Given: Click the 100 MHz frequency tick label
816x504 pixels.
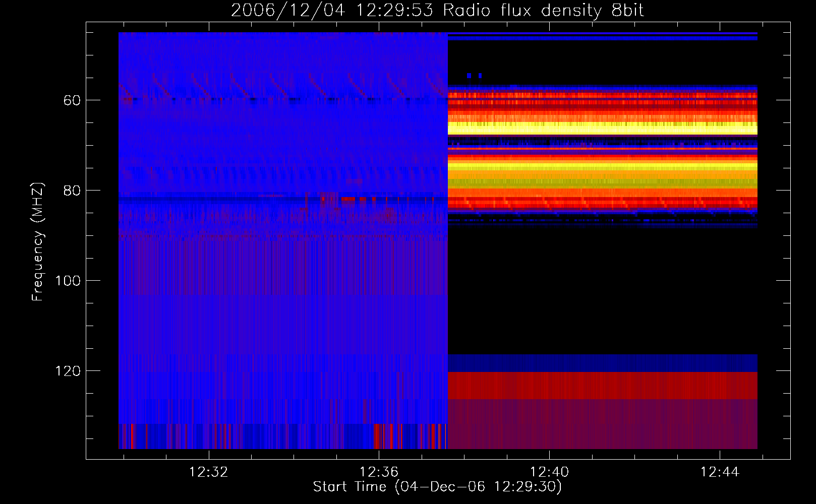Looking at the screenshot, I should point(68,281).
